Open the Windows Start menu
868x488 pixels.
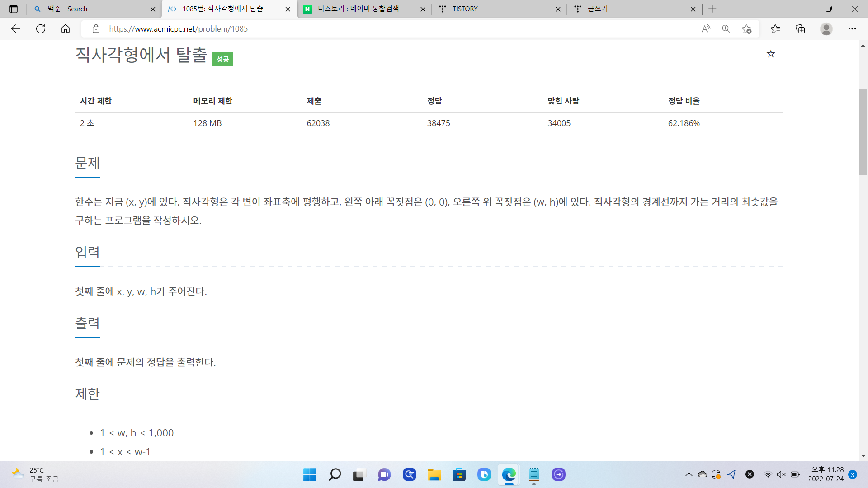pos(310,474)
